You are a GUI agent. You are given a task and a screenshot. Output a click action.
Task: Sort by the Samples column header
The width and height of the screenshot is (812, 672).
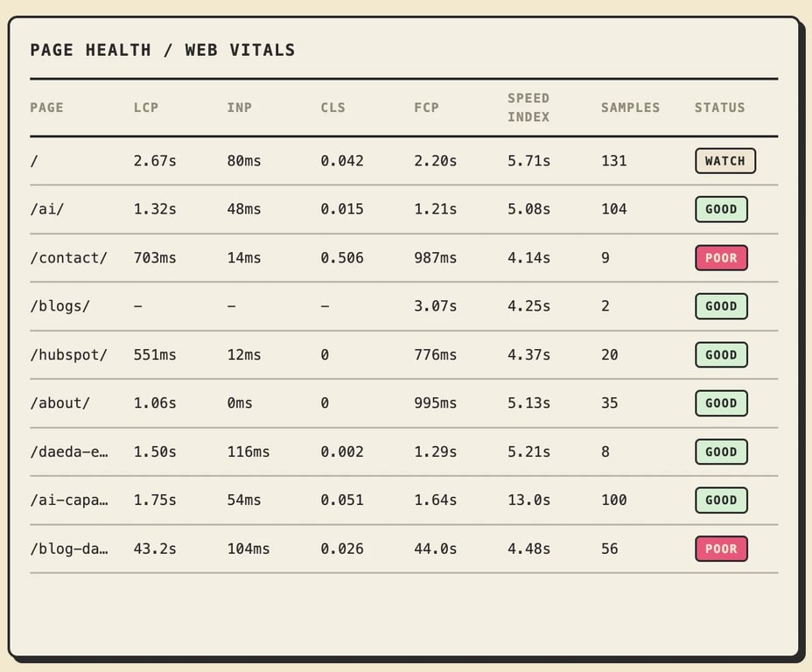tap(630, 108)
